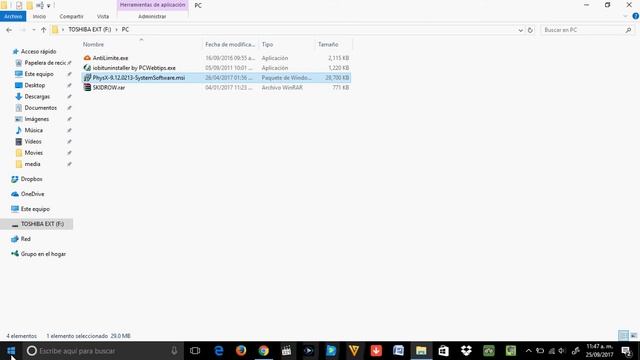
Task: Open Vídeos in sidebar
Action: coord(33,141)
